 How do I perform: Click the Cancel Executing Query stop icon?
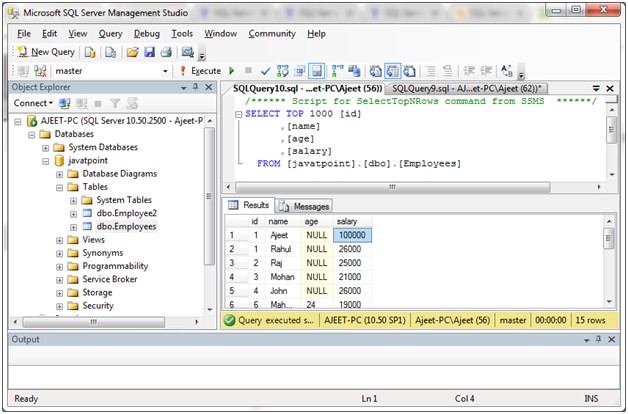click(x=248, y=70)
